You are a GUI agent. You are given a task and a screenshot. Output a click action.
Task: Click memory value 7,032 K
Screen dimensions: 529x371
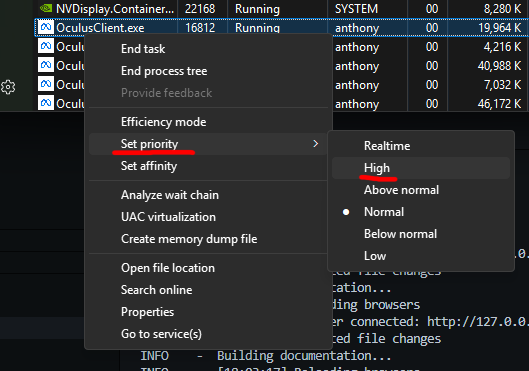click(503, 84)
